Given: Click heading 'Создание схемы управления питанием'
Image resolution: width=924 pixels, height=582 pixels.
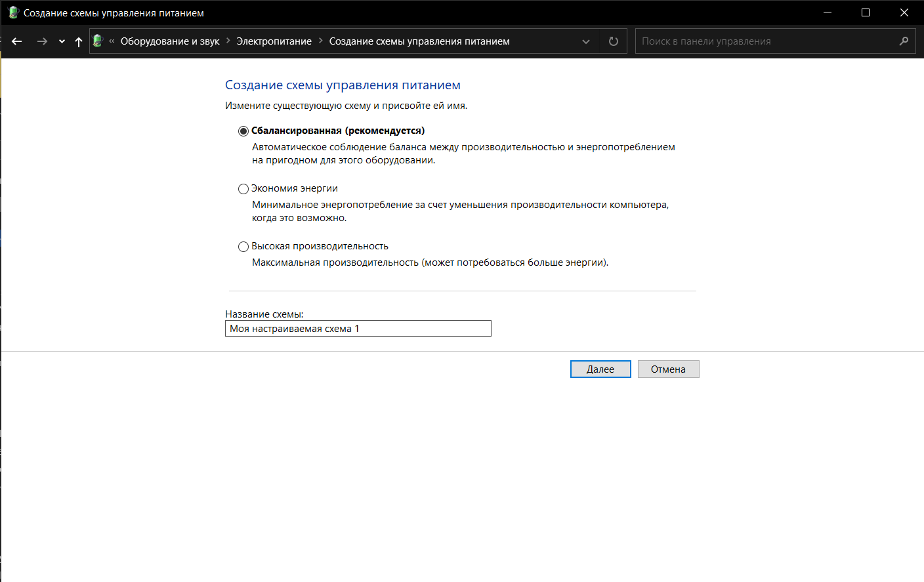Looking at the screenshot, I should click(x=343, y=85).
